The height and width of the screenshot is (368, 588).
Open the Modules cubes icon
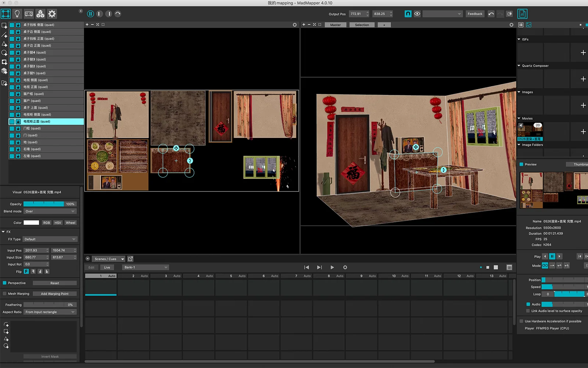tap(40, 14)
